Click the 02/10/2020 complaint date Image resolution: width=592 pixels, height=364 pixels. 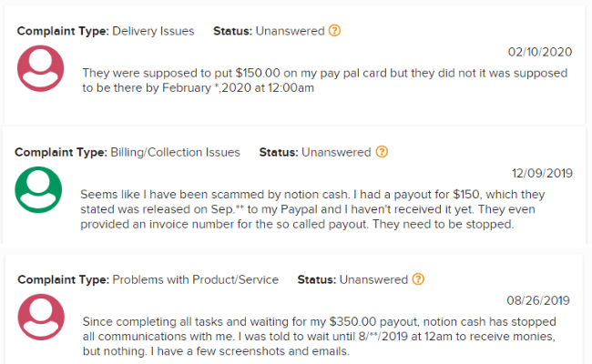pos(540,52)
